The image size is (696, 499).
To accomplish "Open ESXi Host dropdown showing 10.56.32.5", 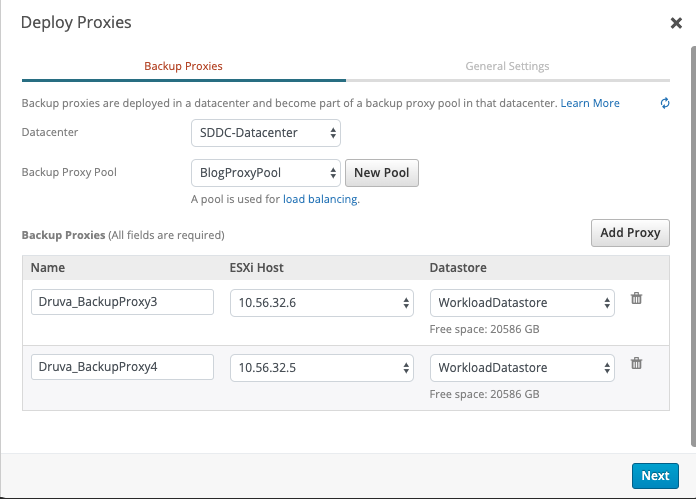I will coord(322,368).
